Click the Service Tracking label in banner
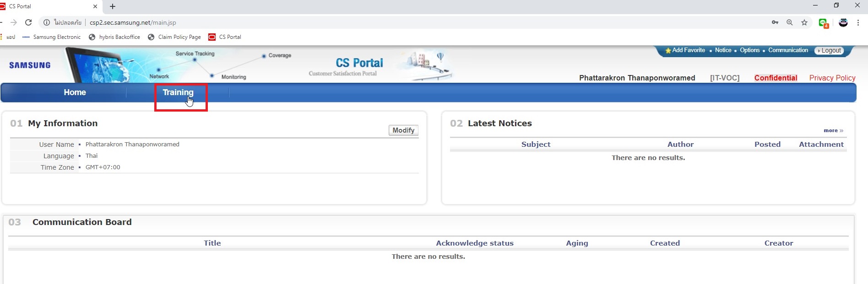This screenshot has width=868, height=284. [x=195, y=54]
